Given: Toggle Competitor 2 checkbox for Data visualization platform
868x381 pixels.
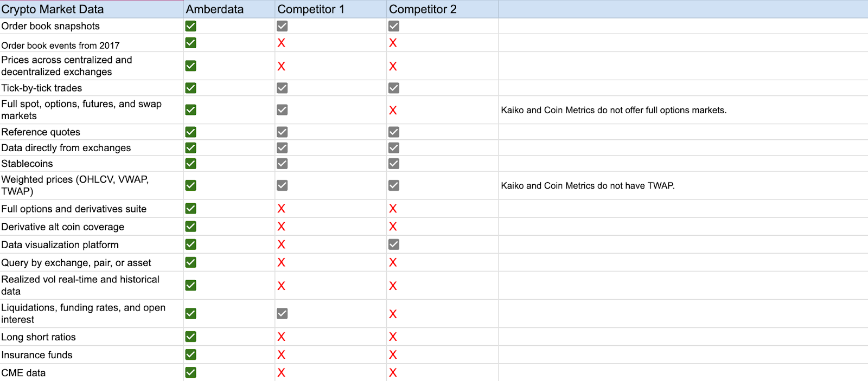Looking at the screenshot, I should point(394,244).
